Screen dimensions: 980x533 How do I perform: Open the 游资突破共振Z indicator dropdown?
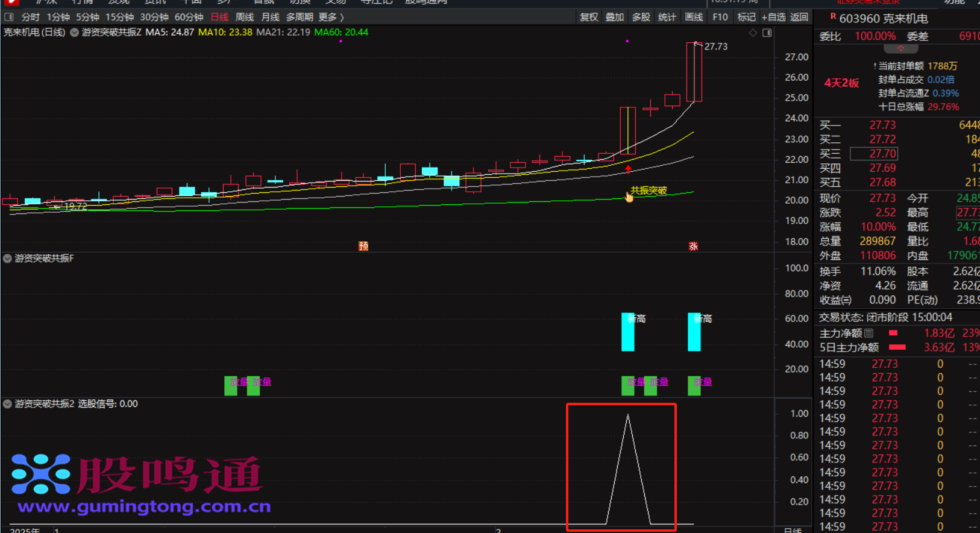(x=74, y=33)
